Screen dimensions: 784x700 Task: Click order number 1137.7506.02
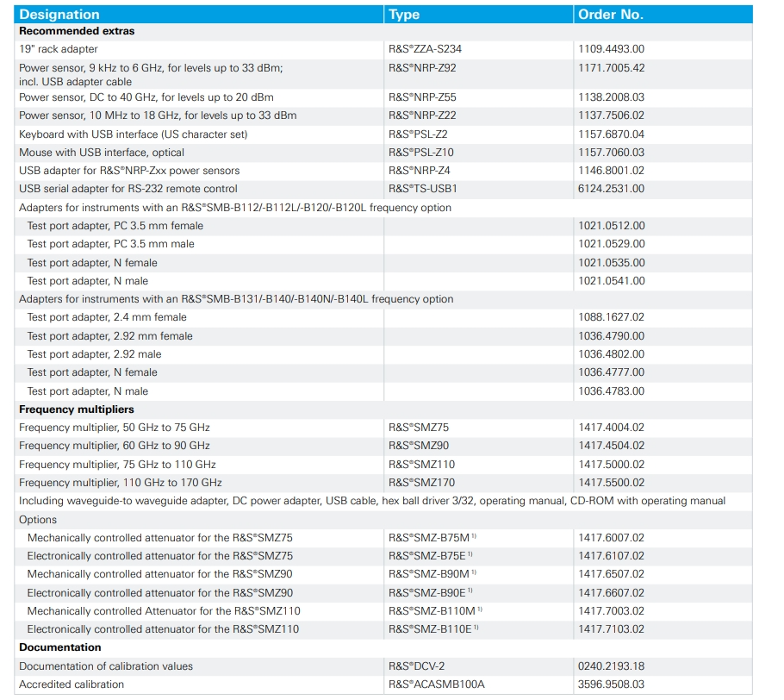tap(612, 116)
